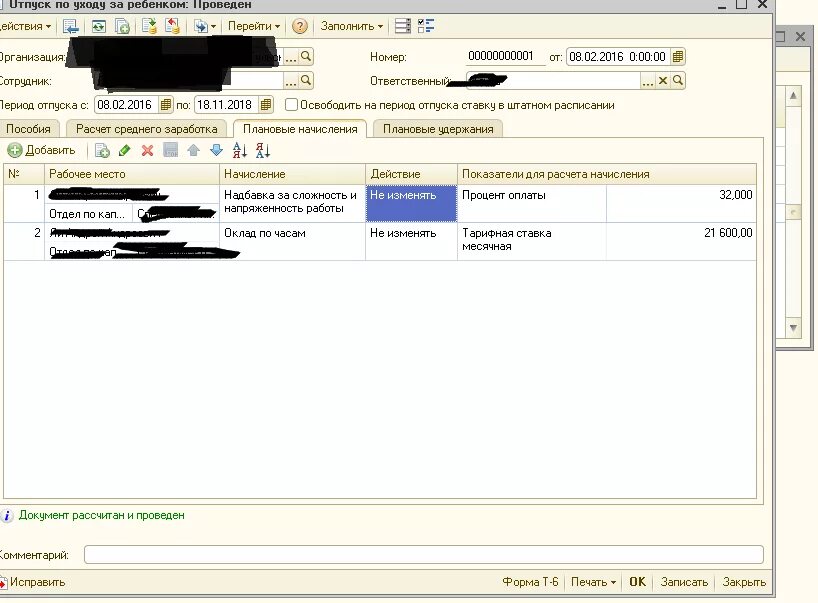
Task: Click the Отдел по кап... cell in row 1
Action: click(x=88, y=214)
